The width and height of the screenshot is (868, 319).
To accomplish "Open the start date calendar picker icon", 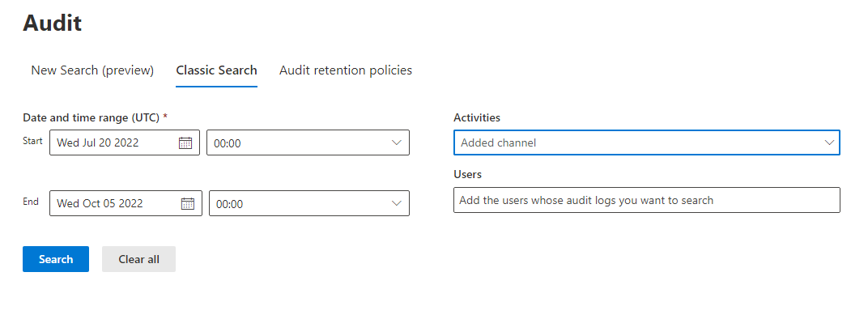I will click(x=185, y=142).
